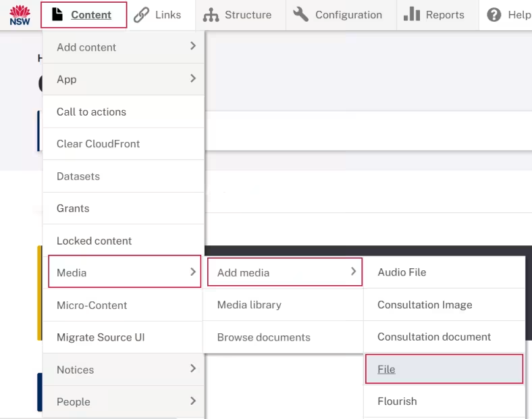This screenshot has height=419, width=532.
Task: Expand the Add content submenu arrow
Action: [x=192, y=46]
